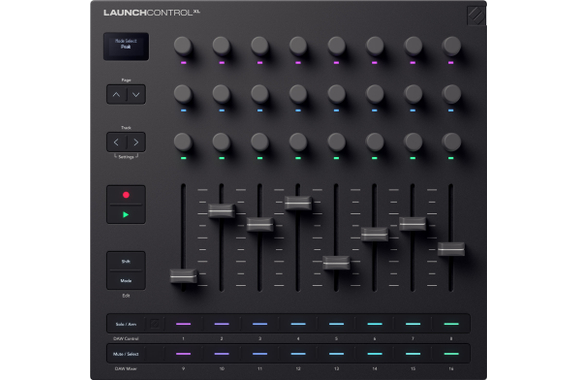
Task: Grab the channel 6 fader cap
Action: [374, 234]
